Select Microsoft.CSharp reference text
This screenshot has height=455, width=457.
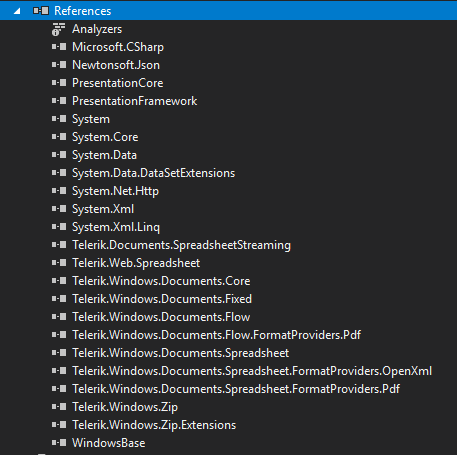tap(118, 47)
